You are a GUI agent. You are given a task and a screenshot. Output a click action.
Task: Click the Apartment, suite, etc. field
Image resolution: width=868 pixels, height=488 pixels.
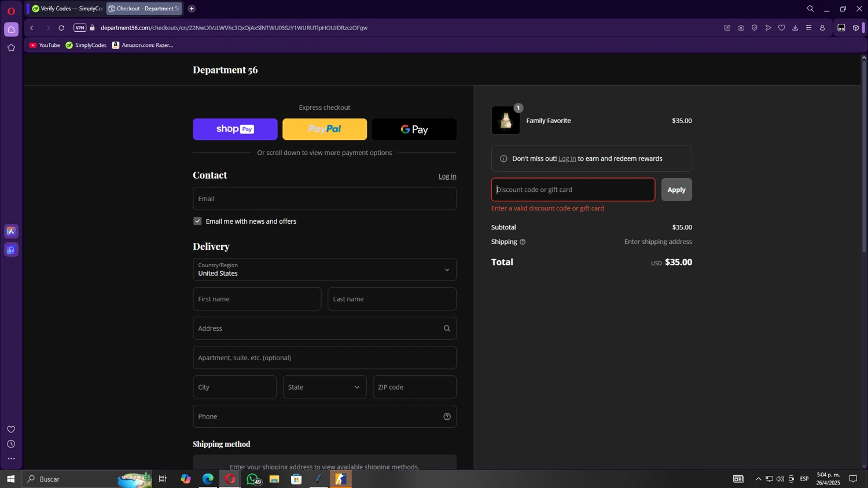tap(325, 358)
